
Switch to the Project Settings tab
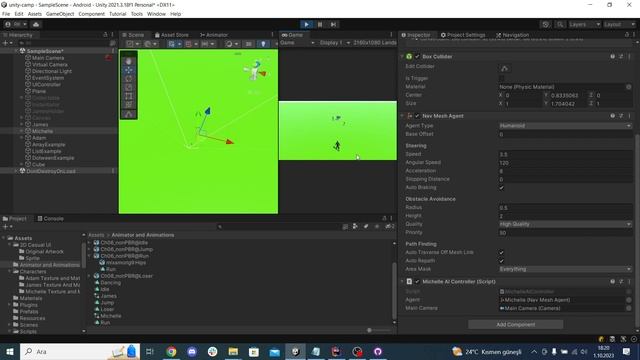[463, 35]
